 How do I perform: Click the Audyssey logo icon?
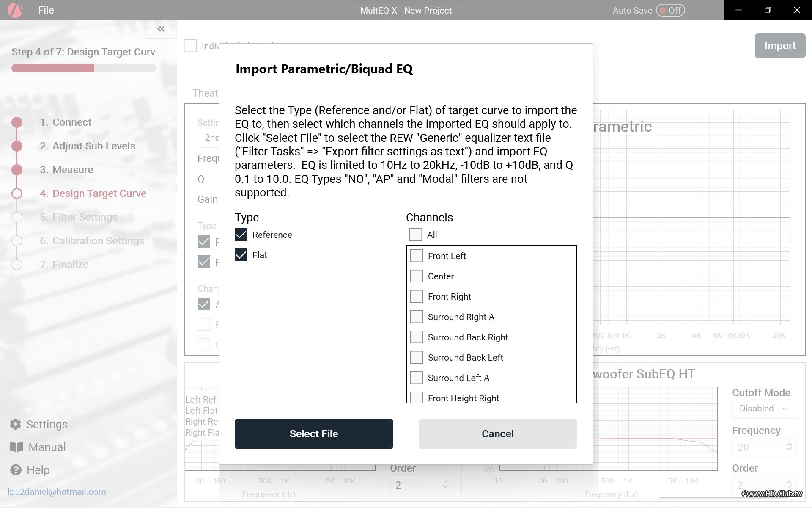click(x=15, y=10)
